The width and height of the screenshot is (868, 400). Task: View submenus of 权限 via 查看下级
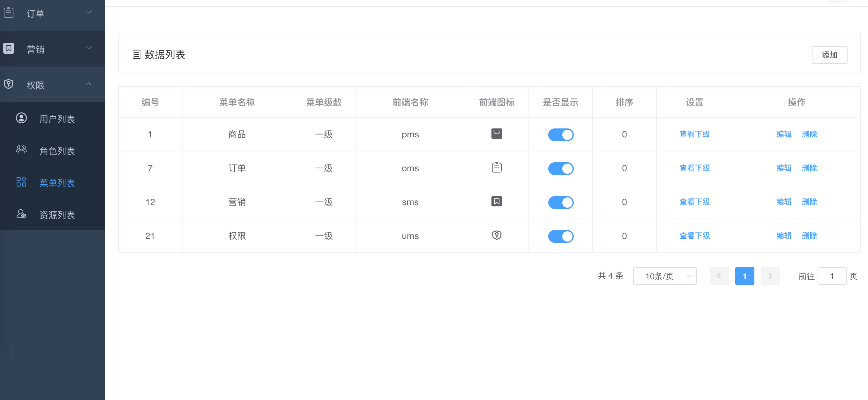pos(694,236)
